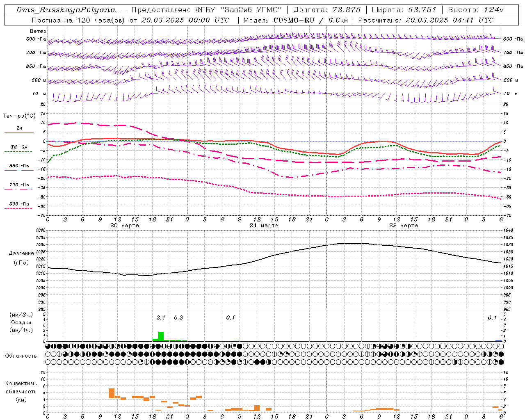The height and width of the screenshot is (420, 525).
Task: Click the 2м temperature legend entry
Action: pyautogui.click(x=19, y=128)
